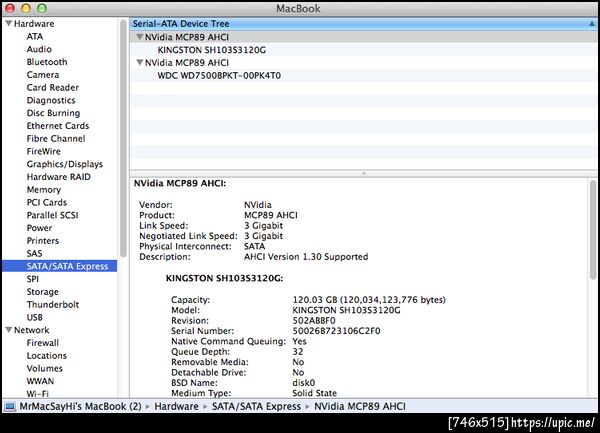Collapse the Hardware section triangle
This screenshot has width=600, height=433.
[8, 23]
